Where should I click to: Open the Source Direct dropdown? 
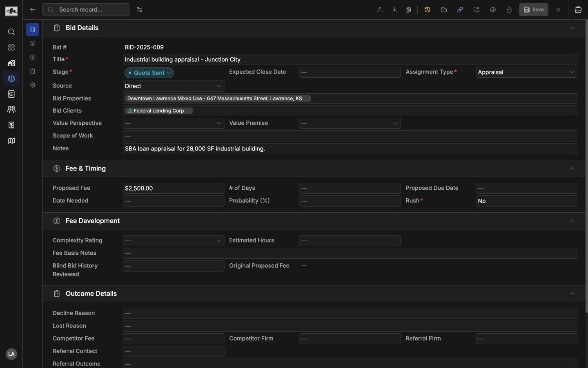click(174, 86)
